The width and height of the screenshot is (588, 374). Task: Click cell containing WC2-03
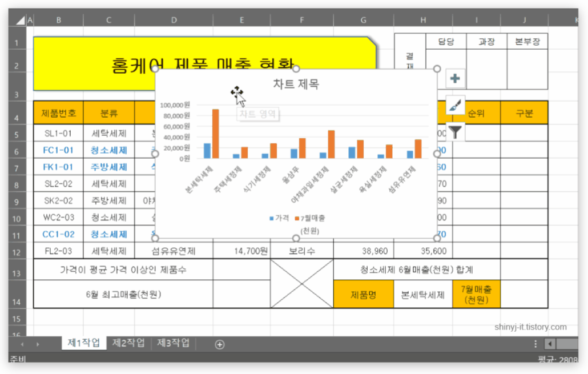pos(58,217)
